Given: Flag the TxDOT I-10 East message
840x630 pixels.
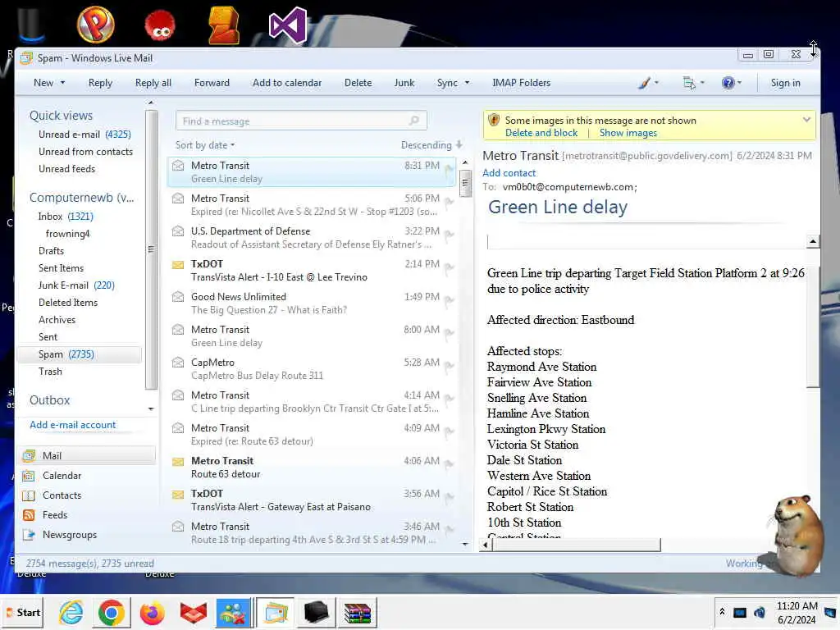Looking at the screenshot, I should pos(449,267).
